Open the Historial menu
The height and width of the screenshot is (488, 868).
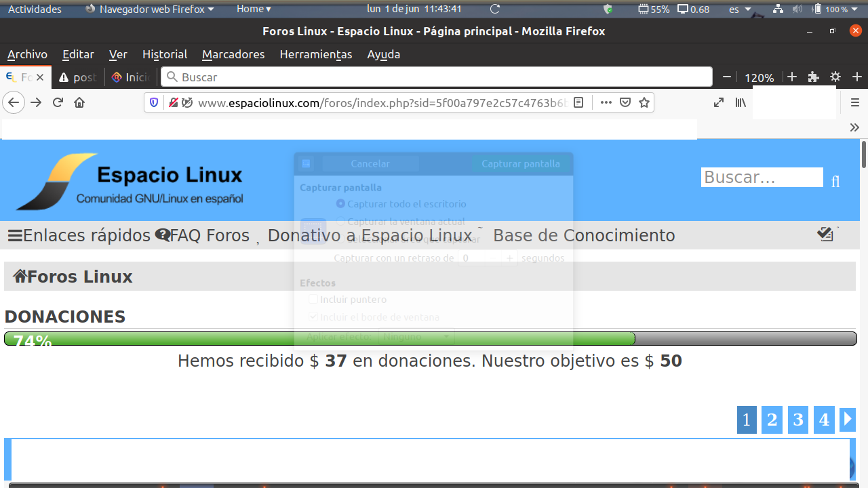point(164,54)
